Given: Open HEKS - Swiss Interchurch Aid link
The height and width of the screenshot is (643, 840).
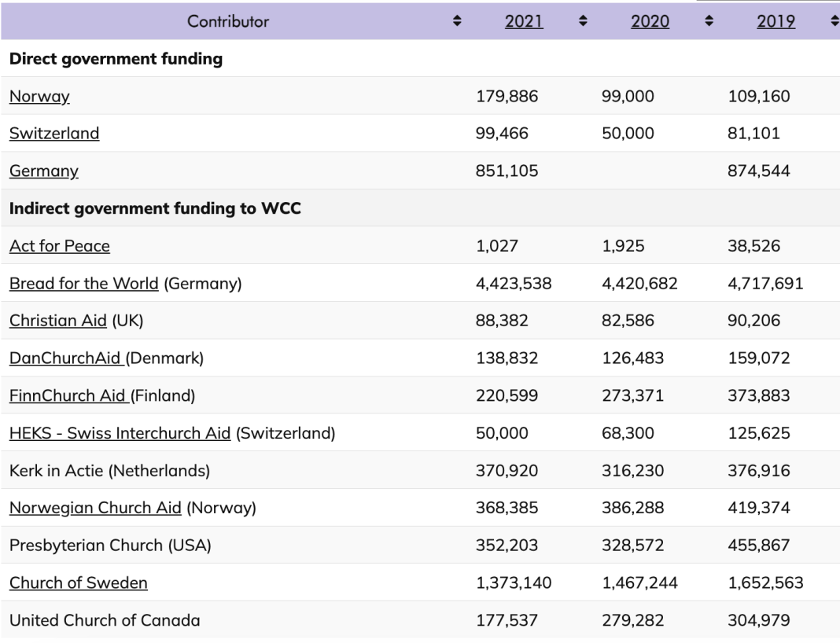Looking at the screenshot, I should point(120,433).
